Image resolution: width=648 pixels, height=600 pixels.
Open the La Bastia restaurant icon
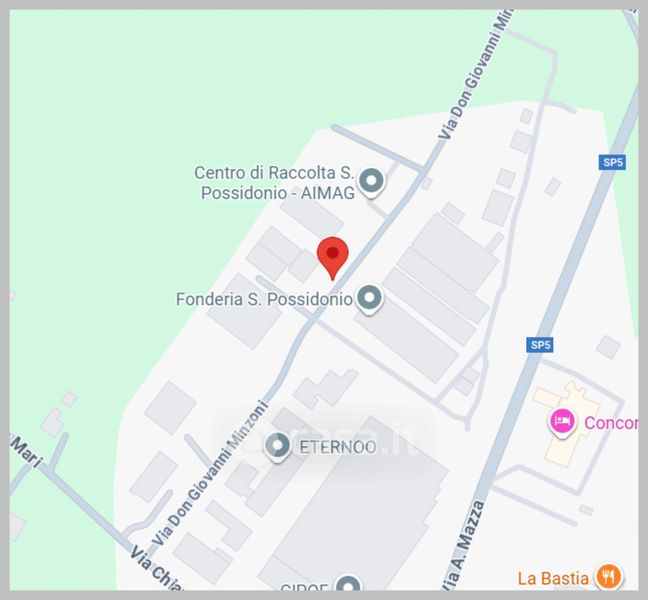[x=608, y=576]
